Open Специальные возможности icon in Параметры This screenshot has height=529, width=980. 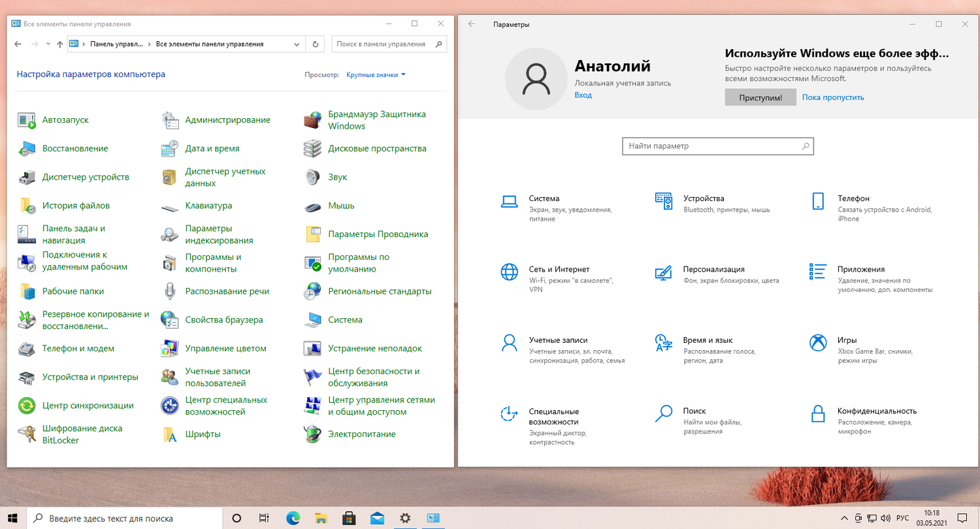coord(510,413)
